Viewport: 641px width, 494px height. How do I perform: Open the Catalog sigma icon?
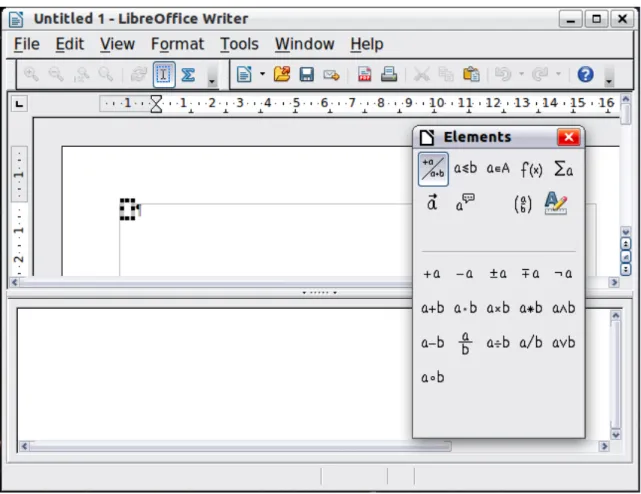[x=188, y=74]
